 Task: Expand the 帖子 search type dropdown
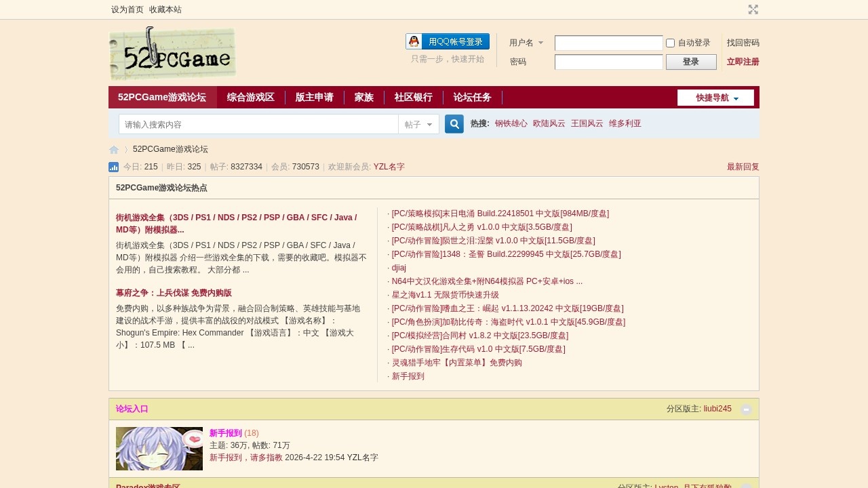coord(418,125)
